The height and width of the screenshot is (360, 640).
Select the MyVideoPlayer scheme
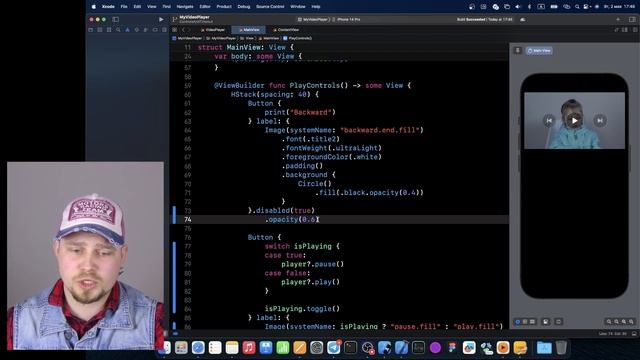tap(313, 19)
